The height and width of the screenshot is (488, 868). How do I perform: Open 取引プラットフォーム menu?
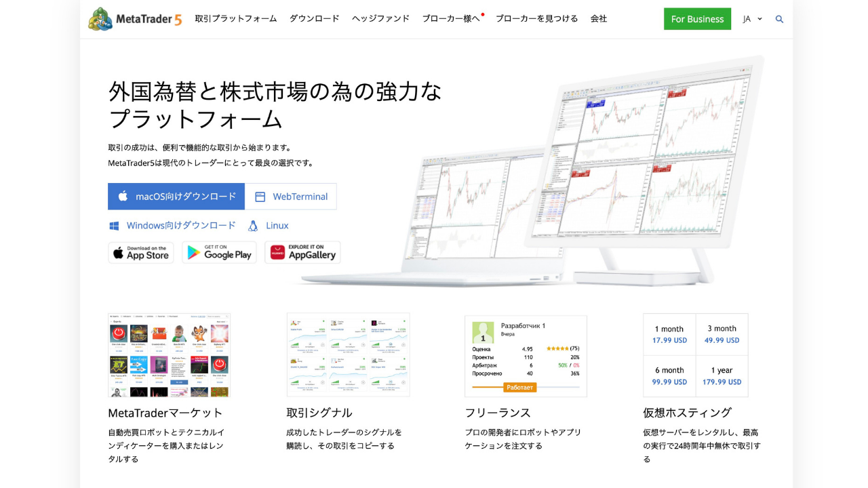[236, 19]
